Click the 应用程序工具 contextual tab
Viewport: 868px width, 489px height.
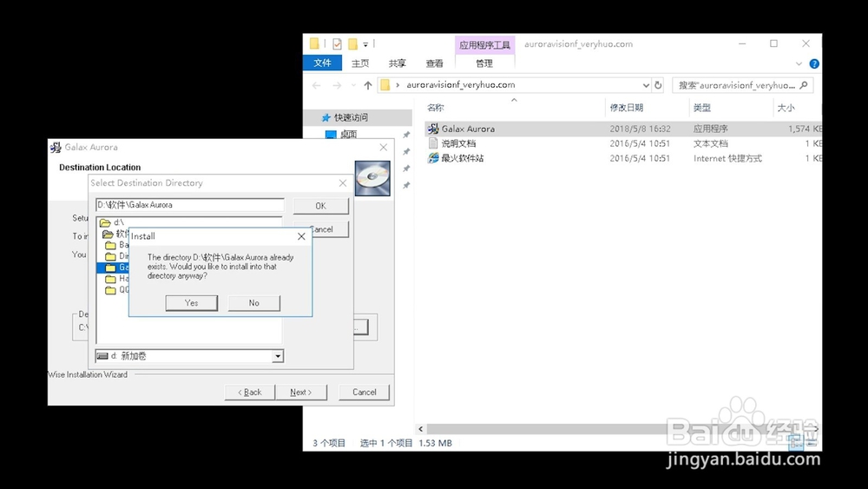[x=484, y=45]
